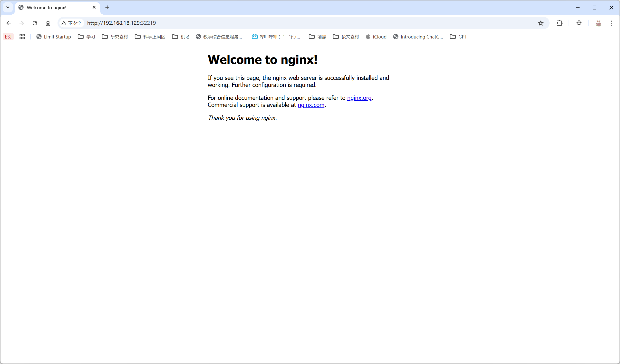
Task: Open a new tab with plus button
Action: coord(107,7)
